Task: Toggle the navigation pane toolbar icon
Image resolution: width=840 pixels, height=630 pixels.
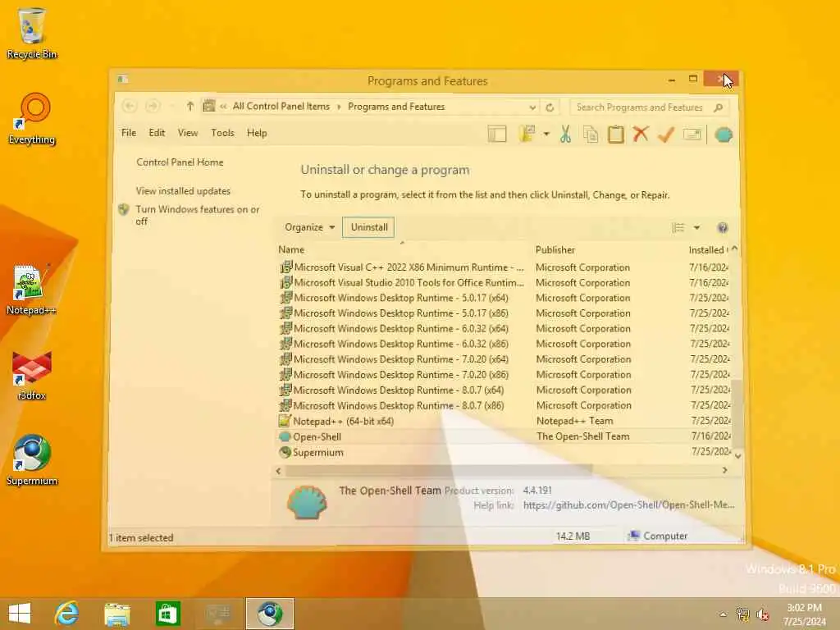Action: click(x=497, y=134)
